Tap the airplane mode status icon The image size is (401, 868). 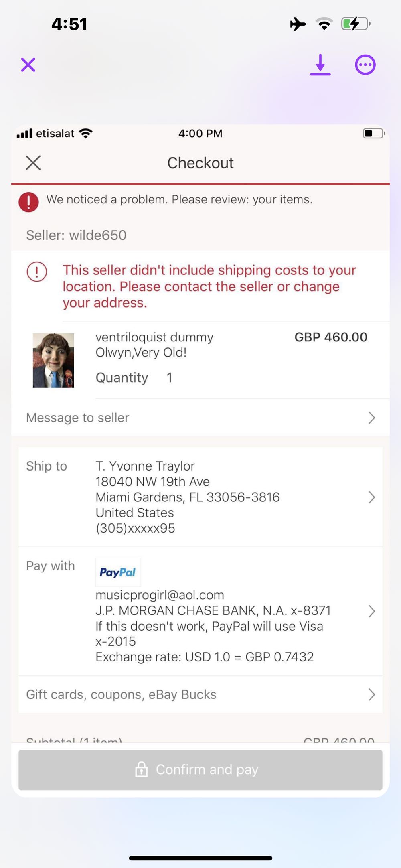pyautogui.click(x=298, y=24)
